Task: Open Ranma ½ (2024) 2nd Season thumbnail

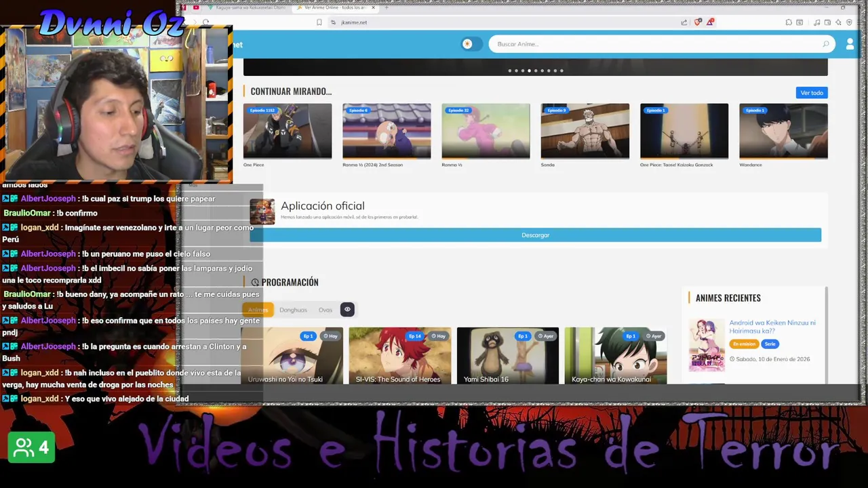Action: [x=387, y=131]
